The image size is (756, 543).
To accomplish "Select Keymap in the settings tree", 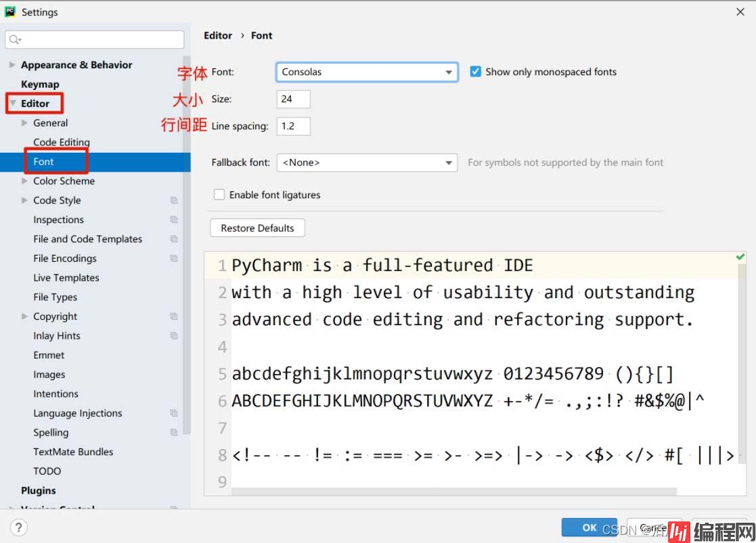I will (x=40, y=85).
